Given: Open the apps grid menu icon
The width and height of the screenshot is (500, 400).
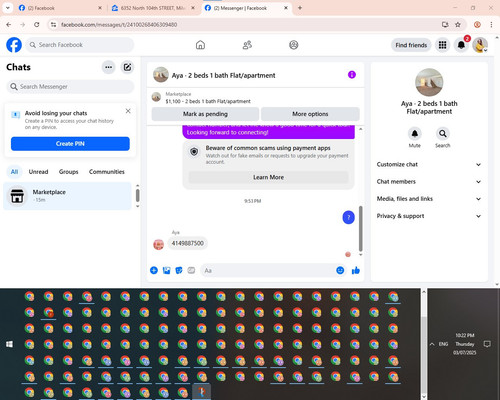Looking at the screenshot, I should pyautogui.click(x=442, y=45).
